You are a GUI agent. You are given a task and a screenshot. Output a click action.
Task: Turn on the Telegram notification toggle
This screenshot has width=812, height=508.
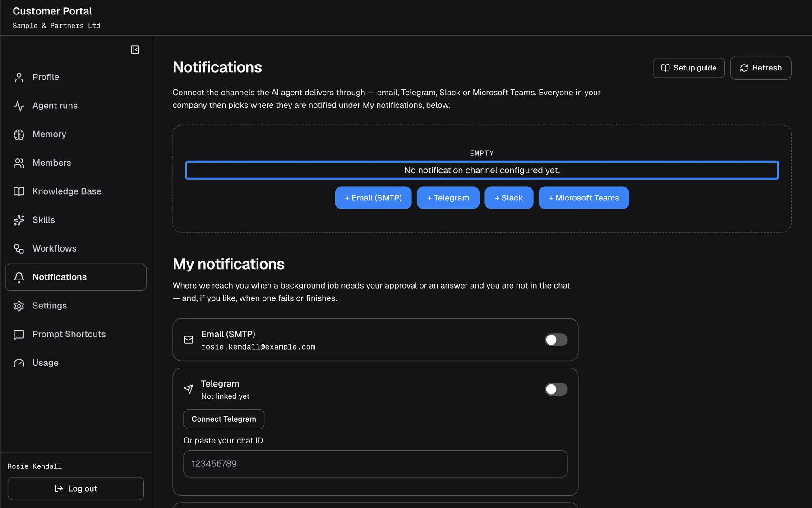click(556, 389)
